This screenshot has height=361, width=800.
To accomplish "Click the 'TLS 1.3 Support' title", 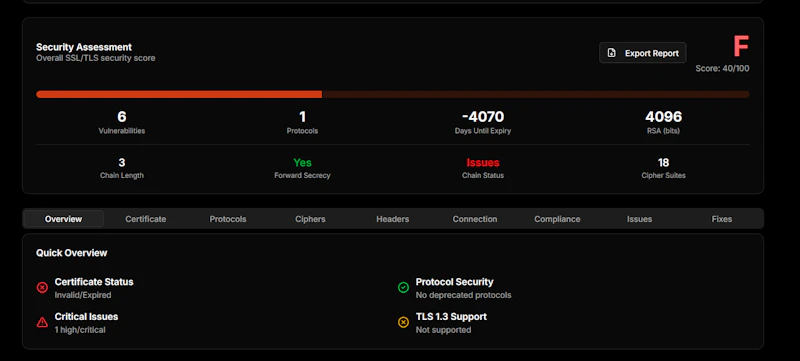I will coord(451,317).
